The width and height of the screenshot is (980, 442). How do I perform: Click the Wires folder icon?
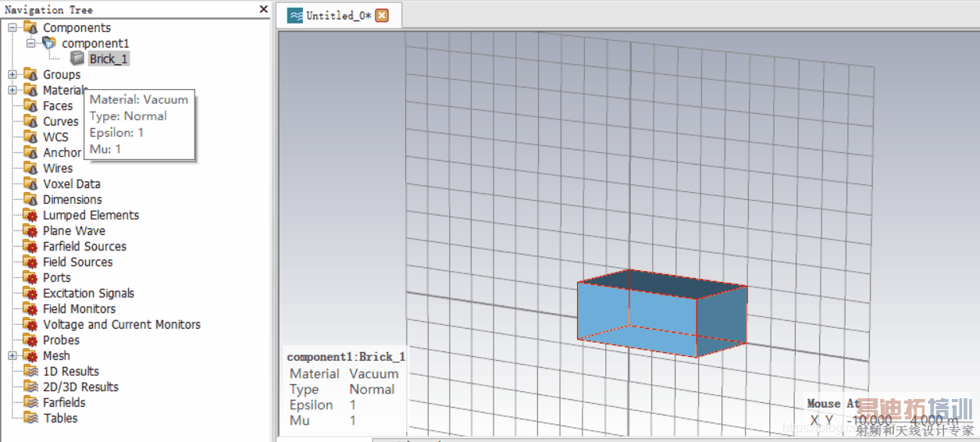[x=30, y=168]
